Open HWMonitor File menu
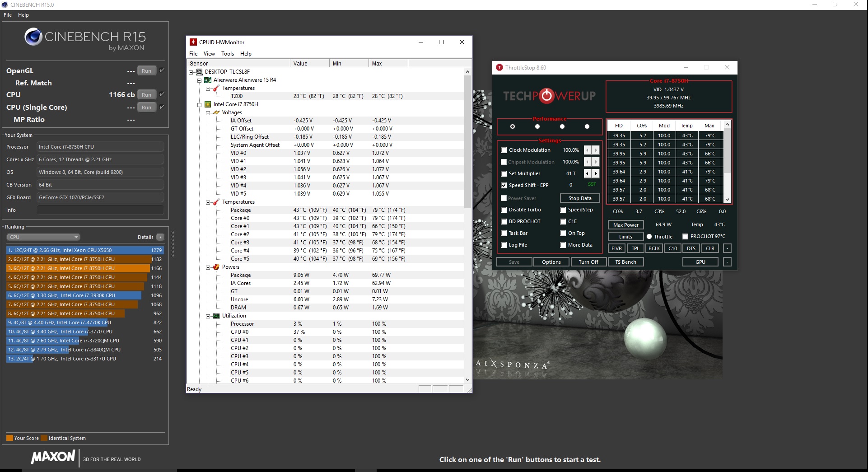This screenshot has width=868, height=472. pyautogui.click(x=193, y=53)
